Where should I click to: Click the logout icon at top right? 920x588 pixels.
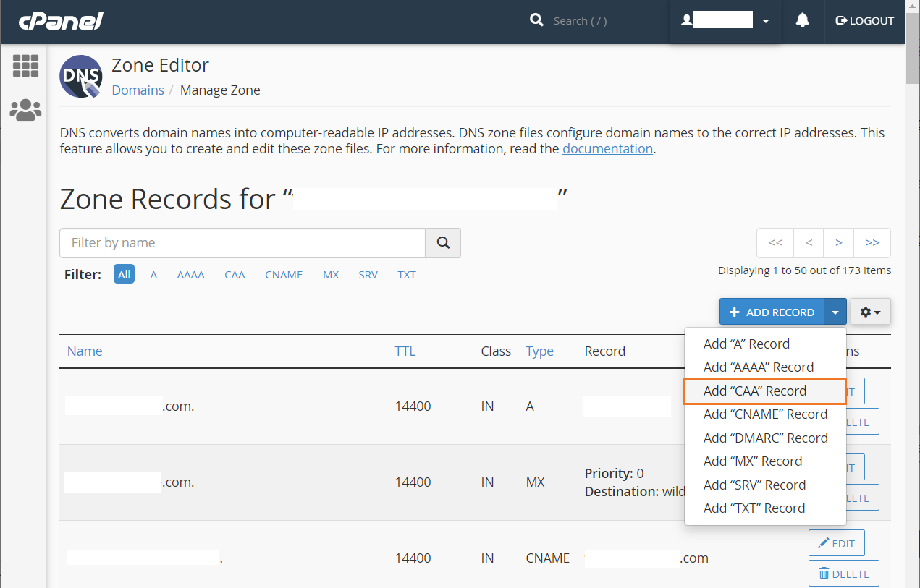841,20
